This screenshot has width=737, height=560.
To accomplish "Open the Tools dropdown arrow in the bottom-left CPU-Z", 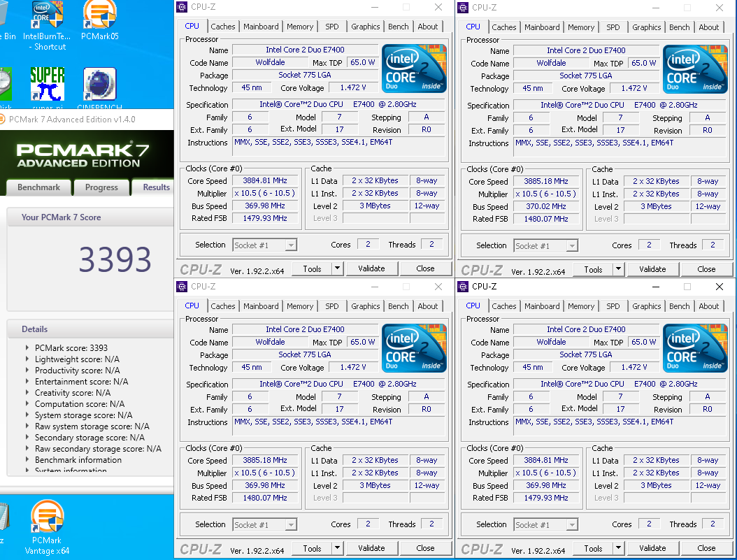I will coord(338,548).
